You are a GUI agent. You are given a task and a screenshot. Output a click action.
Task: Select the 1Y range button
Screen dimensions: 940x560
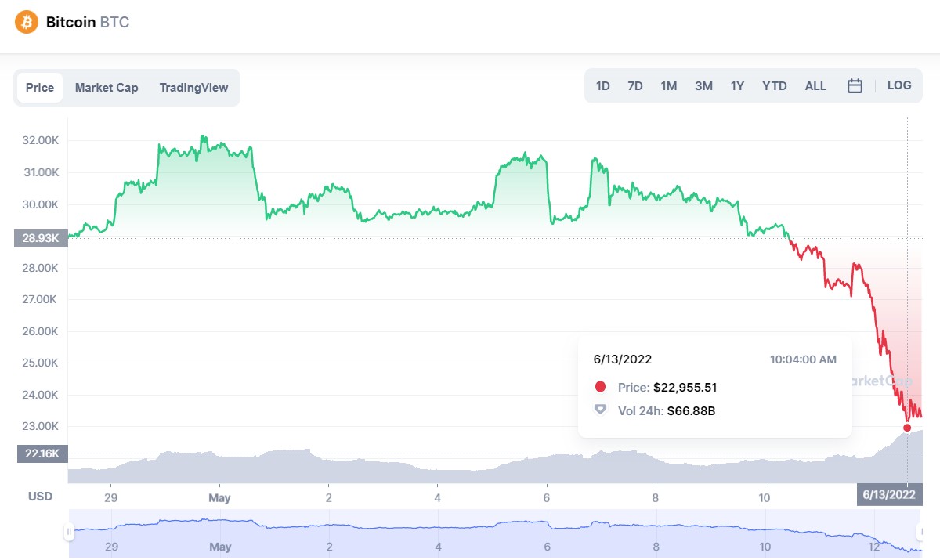point(737,86)
